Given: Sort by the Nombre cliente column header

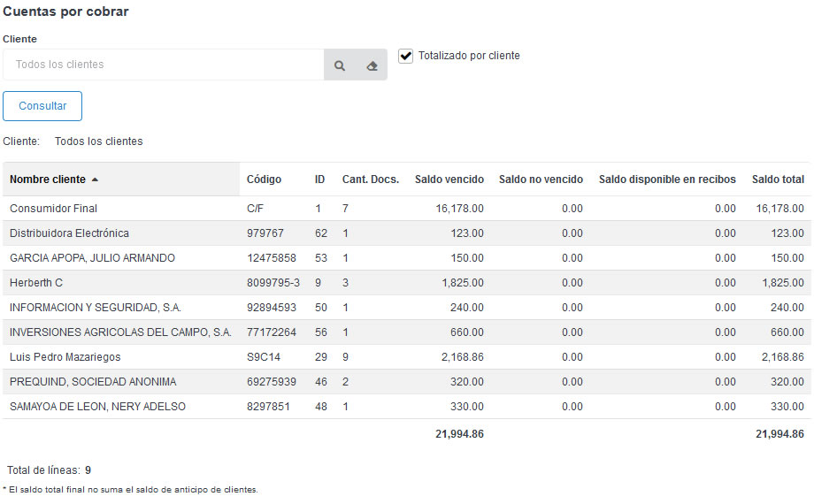Looking at the screenshot, I should (x=48, y=179).
